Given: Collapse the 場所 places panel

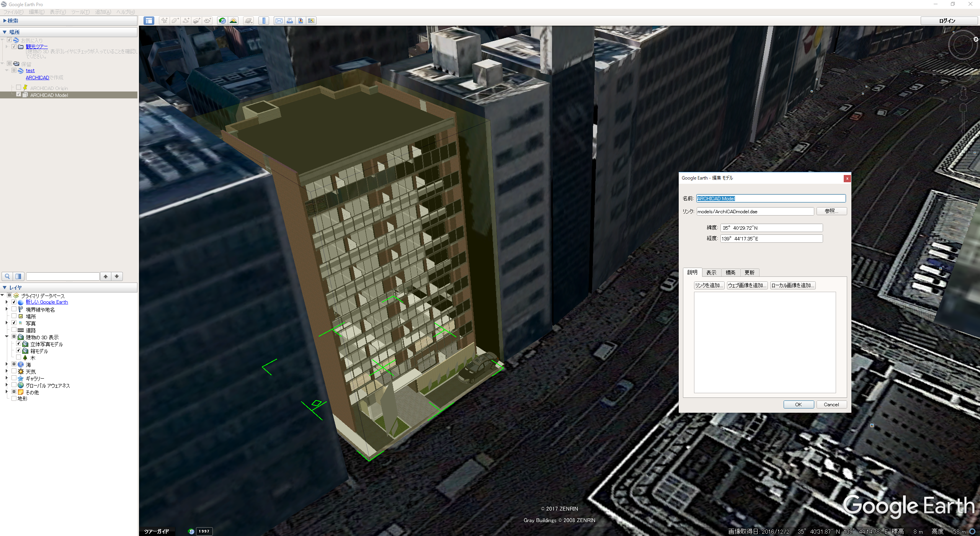Looking at the screenshot, I should 5,32.
